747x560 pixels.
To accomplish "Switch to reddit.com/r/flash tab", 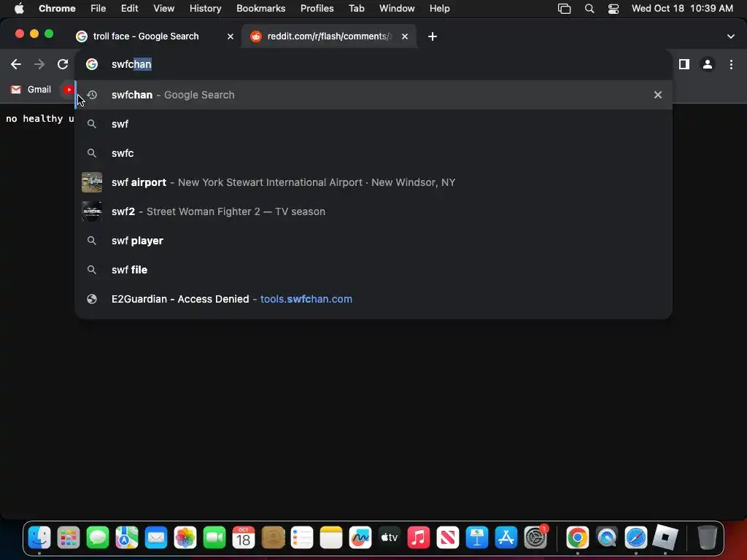I will [x=330, y=36].
